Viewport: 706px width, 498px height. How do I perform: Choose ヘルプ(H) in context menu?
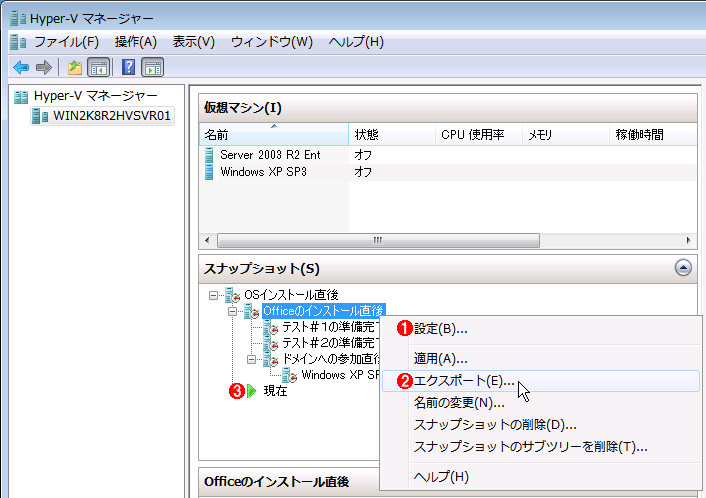(540, 476)
